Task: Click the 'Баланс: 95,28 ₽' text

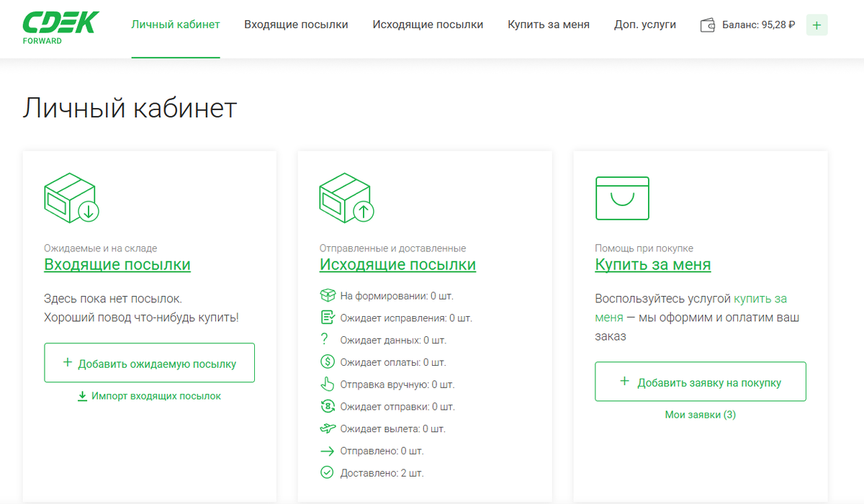Action: (x=759, y=25)
